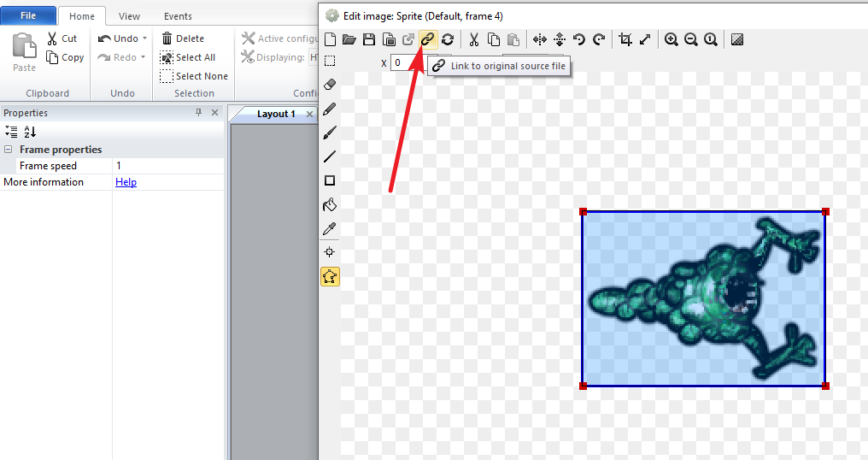The image size is (868, 460).
Task: Click the Frame speed property label
Action: point(48,166)
